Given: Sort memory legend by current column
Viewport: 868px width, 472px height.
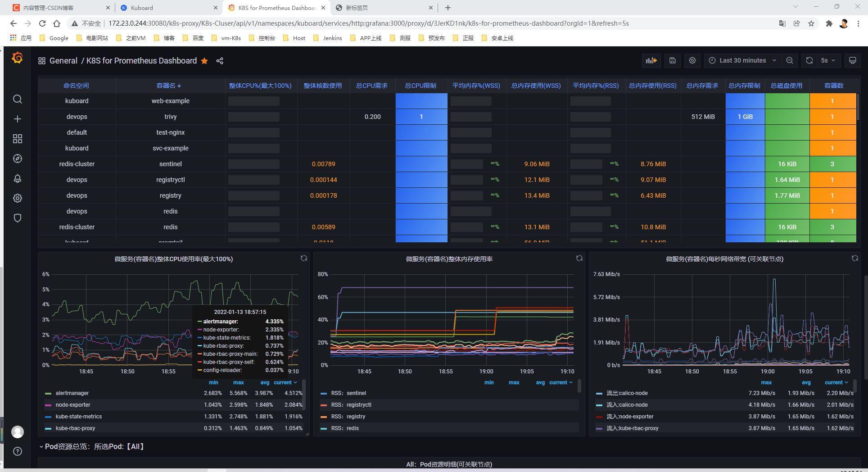Looking at the screenshot, I should click(x=561, y=382).
